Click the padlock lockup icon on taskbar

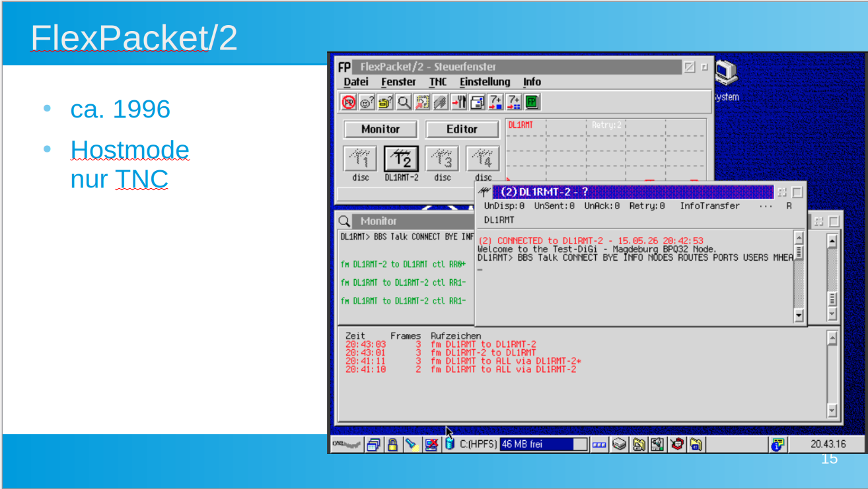tap(393, 445)
